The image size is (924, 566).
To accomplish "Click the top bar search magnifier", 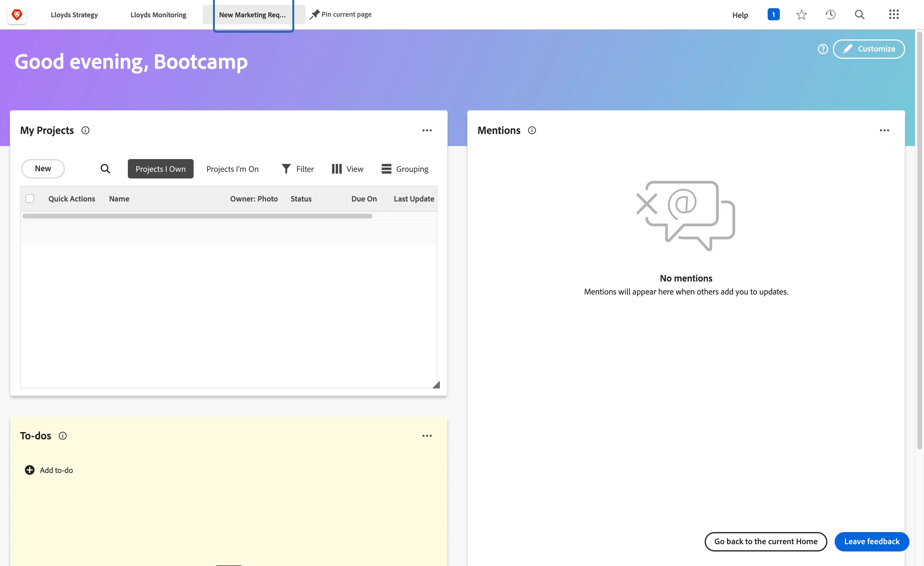I will click(859, 15).
